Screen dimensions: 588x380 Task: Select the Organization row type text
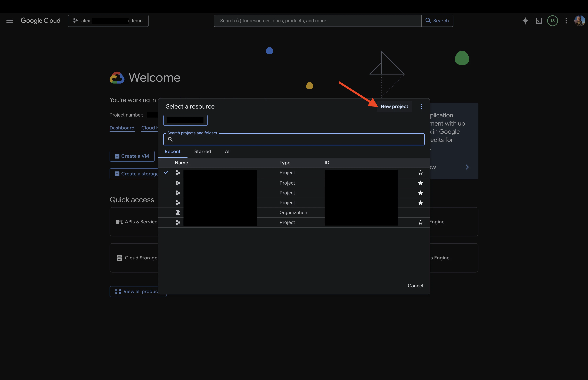pos(293,212)
